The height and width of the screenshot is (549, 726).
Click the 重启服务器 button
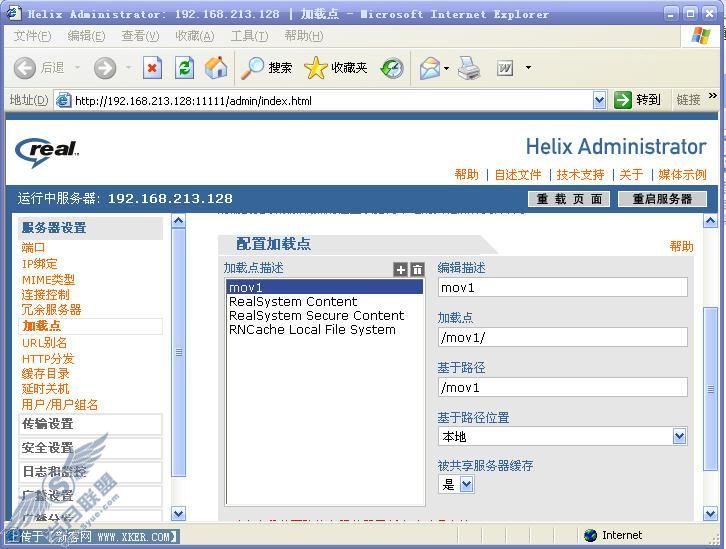tap(662, 199)
